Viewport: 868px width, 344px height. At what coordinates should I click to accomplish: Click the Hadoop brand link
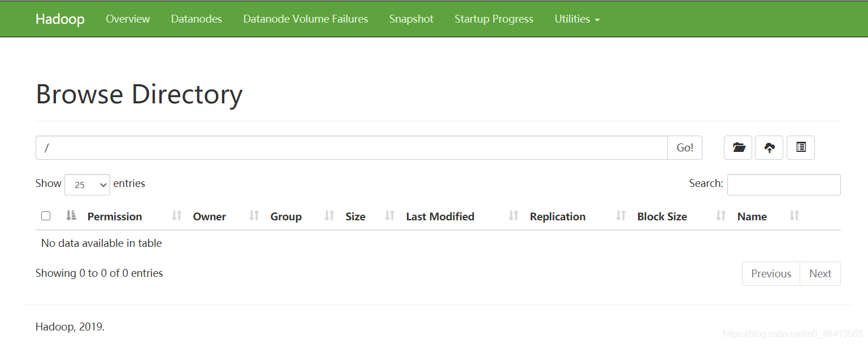[60, 19]
